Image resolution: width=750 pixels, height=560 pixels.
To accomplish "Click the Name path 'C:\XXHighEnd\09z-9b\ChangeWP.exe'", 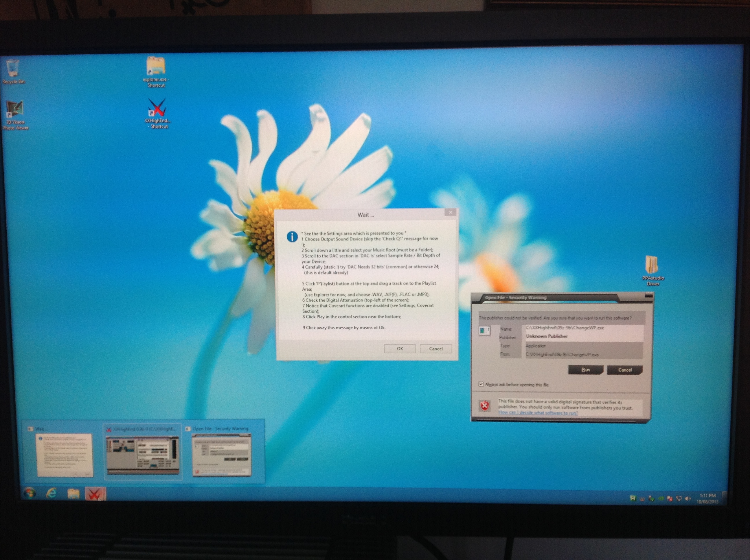I will [565, 328].
